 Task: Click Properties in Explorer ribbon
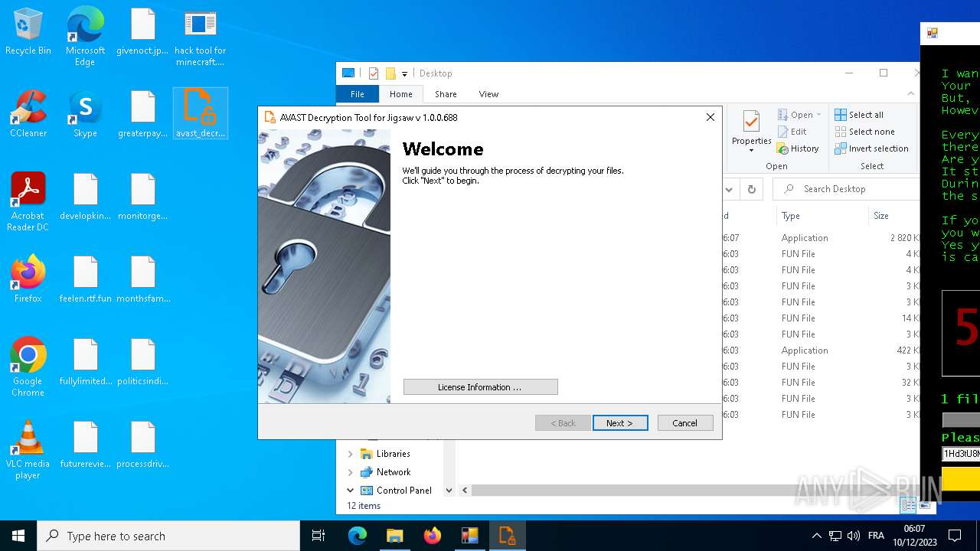coord(751,130)
